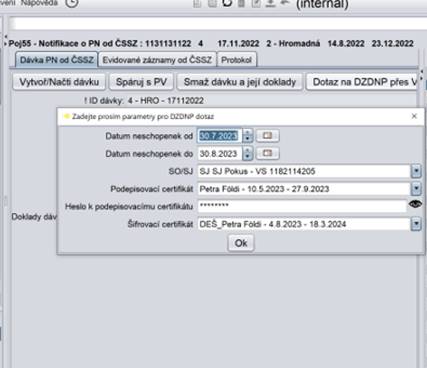Viewport: 427px width, 368px height.
Task: Click the trash bin toolbar icon
Action: [241, 3]
